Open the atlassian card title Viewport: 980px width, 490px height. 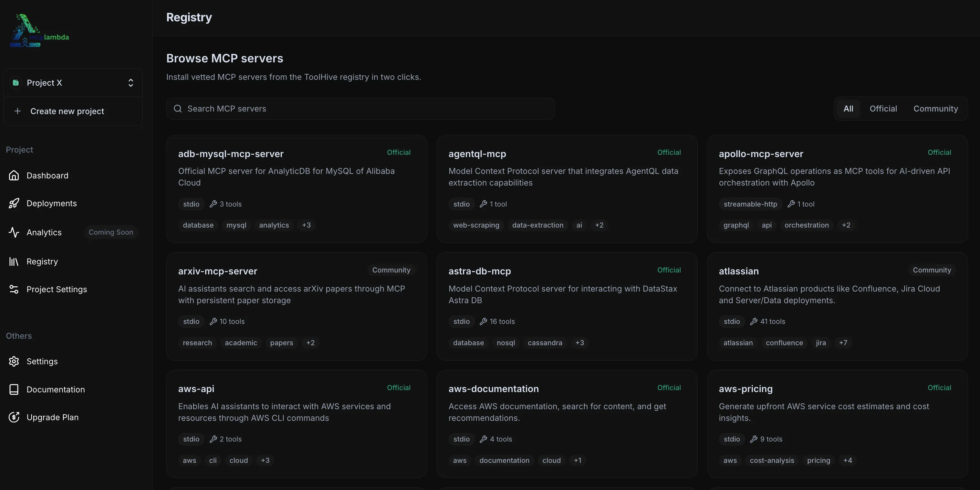[x=738, y=271]
